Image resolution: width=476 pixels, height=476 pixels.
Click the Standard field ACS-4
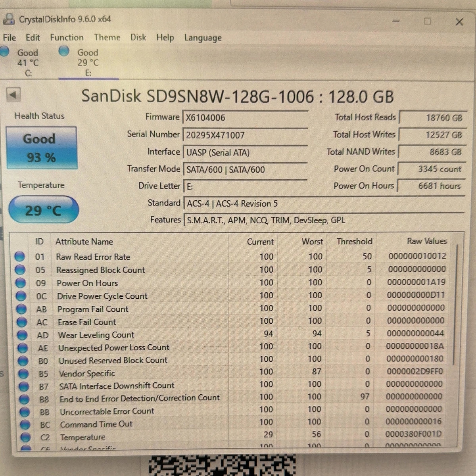323,203
